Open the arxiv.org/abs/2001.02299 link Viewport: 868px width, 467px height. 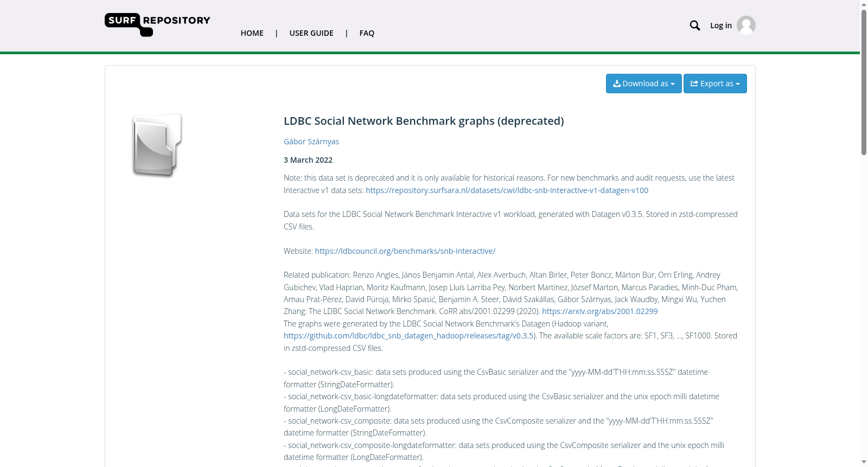600,311
